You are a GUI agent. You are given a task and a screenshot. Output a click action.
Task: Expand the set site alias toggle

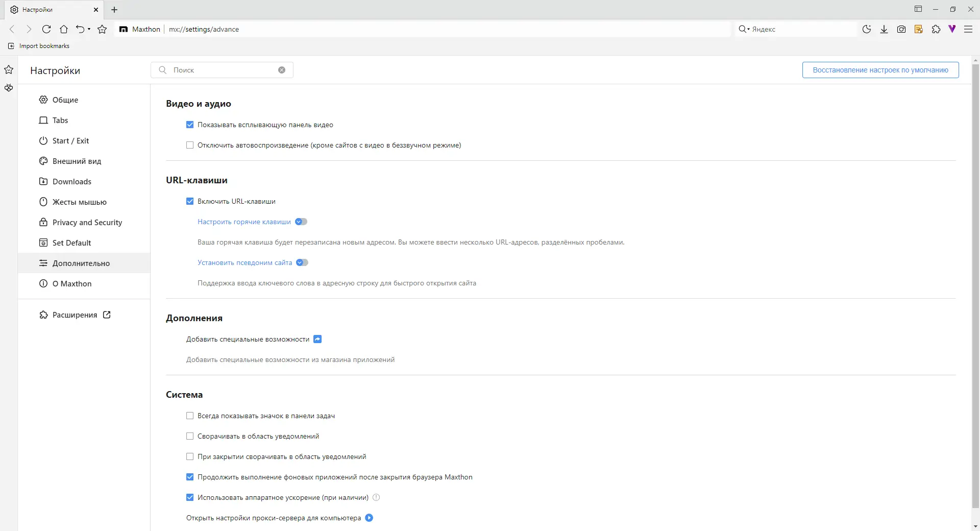302,262
